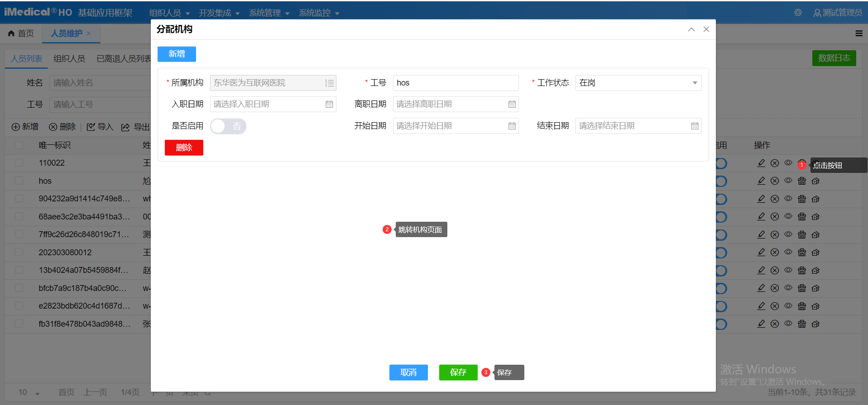868x405 pixels.
Task: Open the 系统监控 top menu dropdown
Action: pos(319,13)
